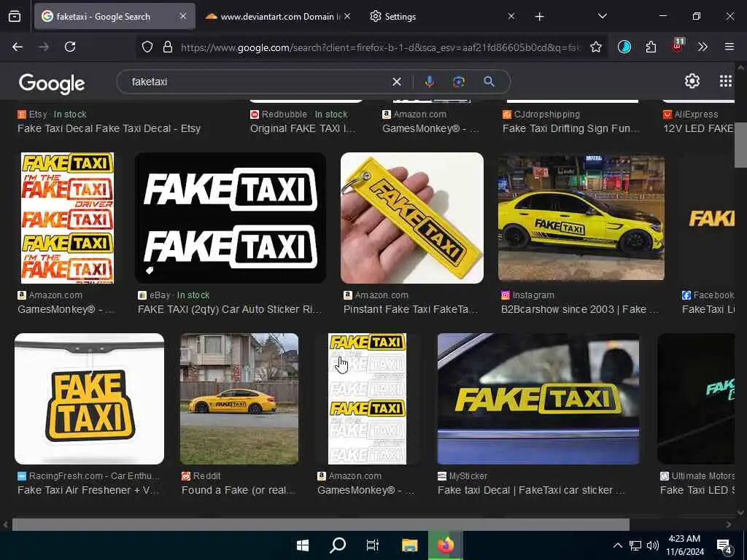This screenshot has width=747, height=560.
Task: Open Instagram yellow car thumbnail
Action: [581, 217]
